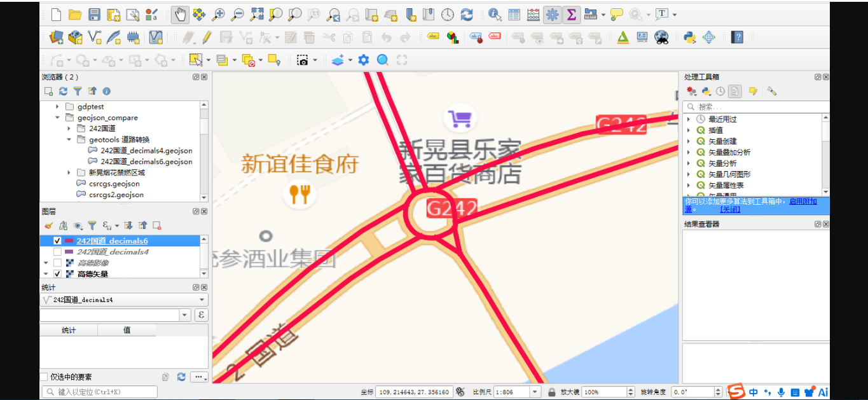The width and height of the screenshot is (868, 400).
Task: Create a new project with blank page icon
Action: tap(56, 15)
